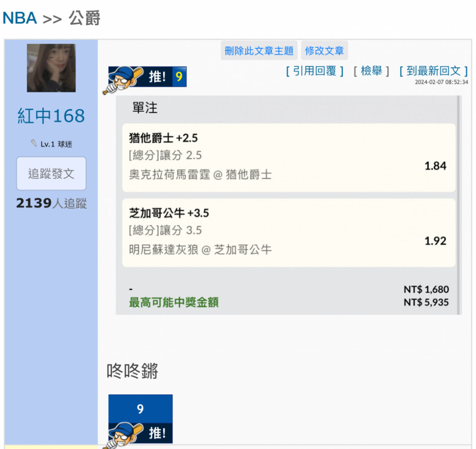The width and height of the screenshot is (476, 449).
Task: Click the 最高可能中獎金額 label
Action: tap(173, 302)
